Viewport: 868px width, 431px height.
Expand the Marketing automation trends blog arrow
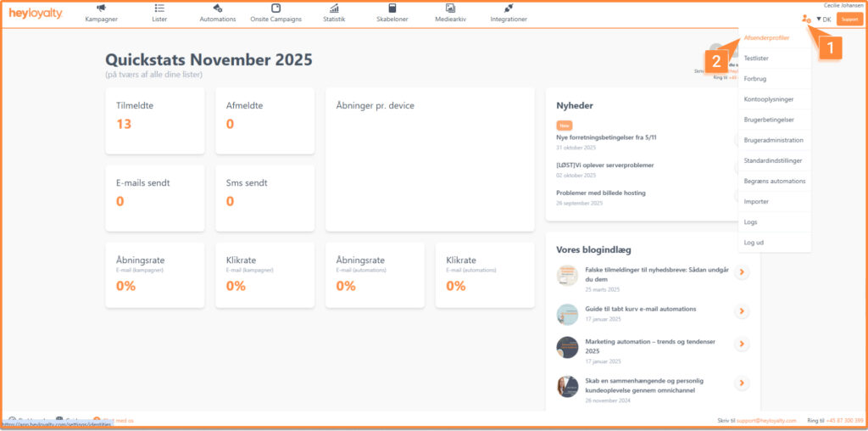tap(741, 344)
